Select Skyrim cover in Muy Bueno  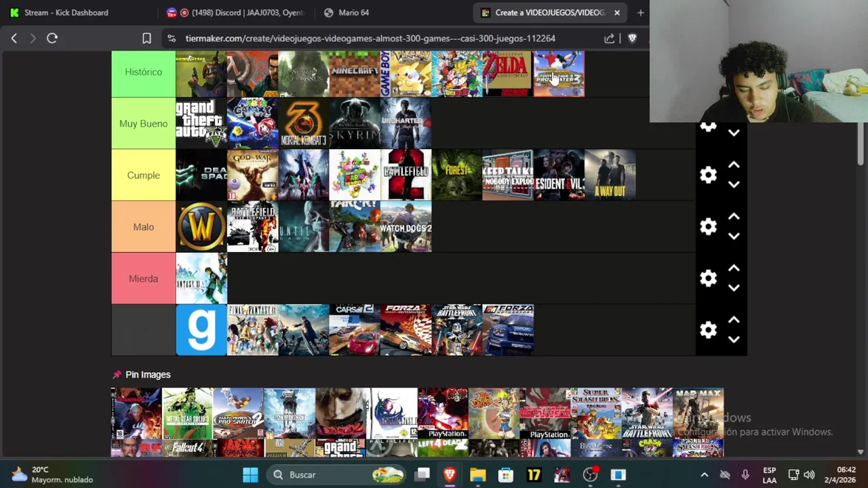tap(355, 123)
